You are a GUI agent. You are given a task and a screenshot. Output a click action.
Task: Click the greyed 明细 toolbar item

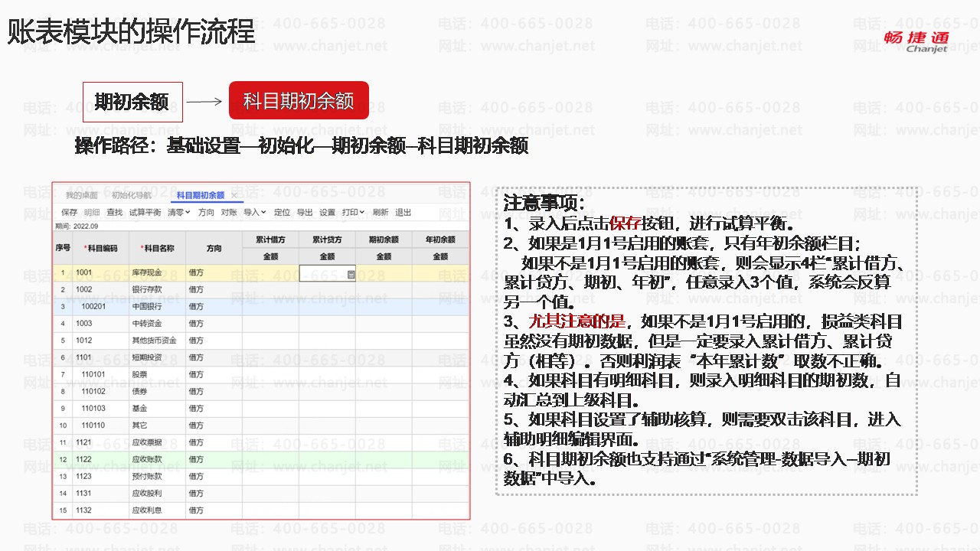click(92, 212)
